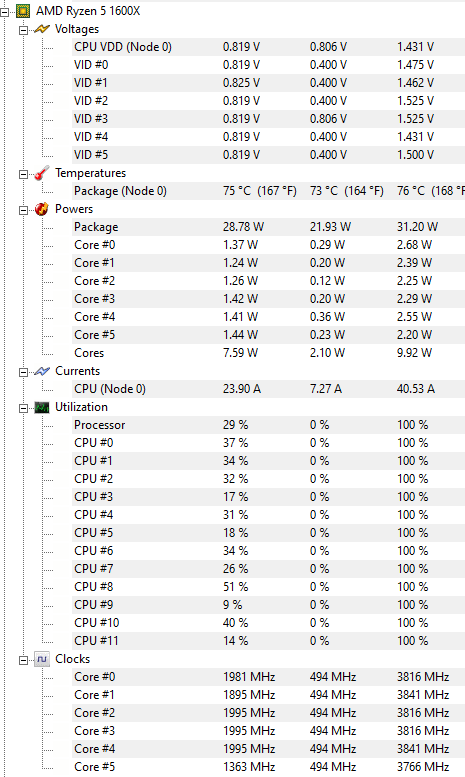465x777 pixels.
Task: Collapse the Voltages section
Action: click(x=23, y=31)
